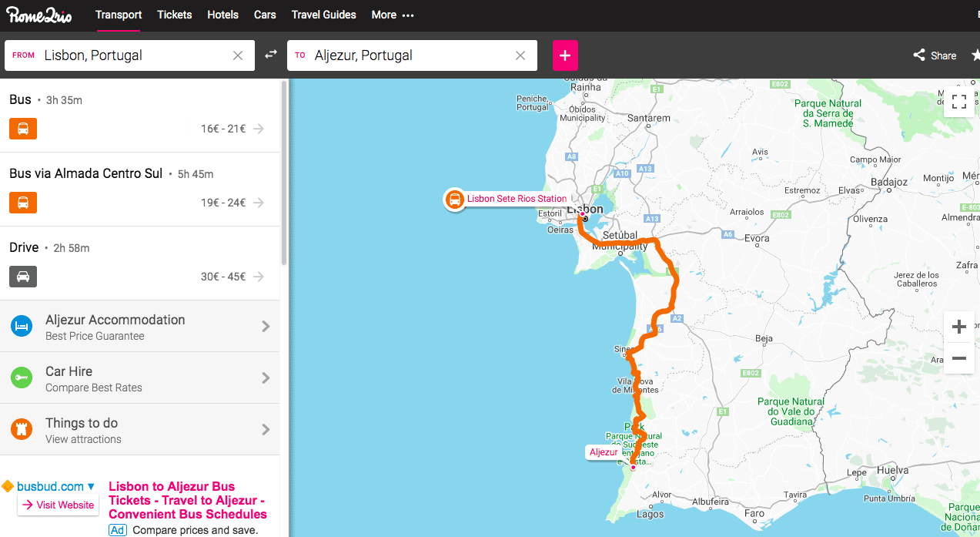Click the 'Best Price Guarantee' text
Viewport: 980px width, 537px height.
click(95, 336)
